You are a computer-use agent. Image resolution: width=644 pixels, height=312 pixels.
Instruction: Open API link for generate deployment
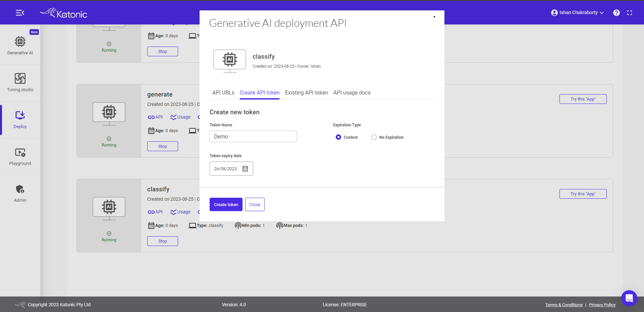point(155,117)
